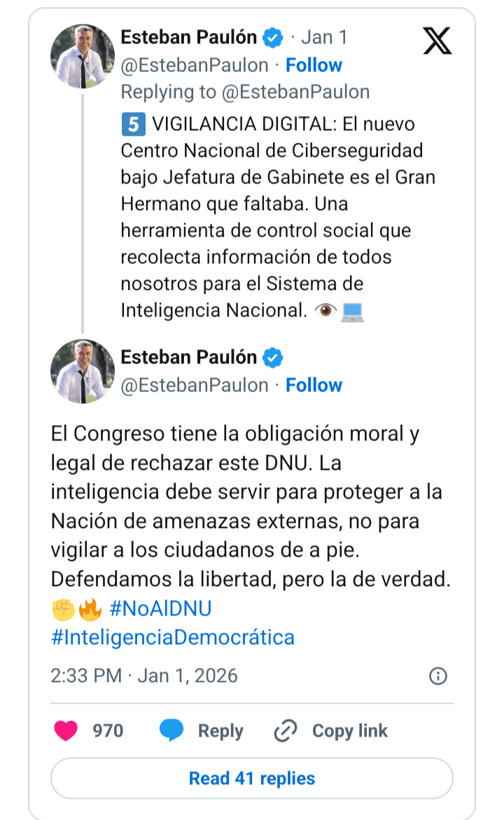Open Esteban Paulón's top profile photo
Image resolution: width=504 pixels, height=820 pixels.
click(83, 57)
